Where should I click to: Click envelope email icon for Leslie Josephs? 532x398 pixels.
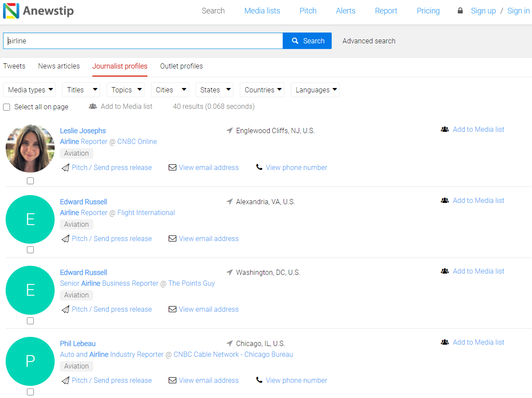(x=173, y=167)
